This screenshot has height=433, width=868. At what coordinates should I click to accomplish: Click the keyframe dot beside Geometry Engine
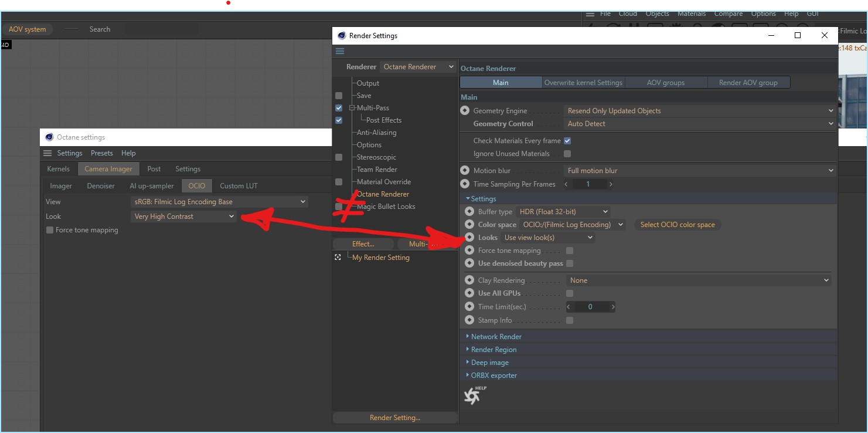coord(465,111)
